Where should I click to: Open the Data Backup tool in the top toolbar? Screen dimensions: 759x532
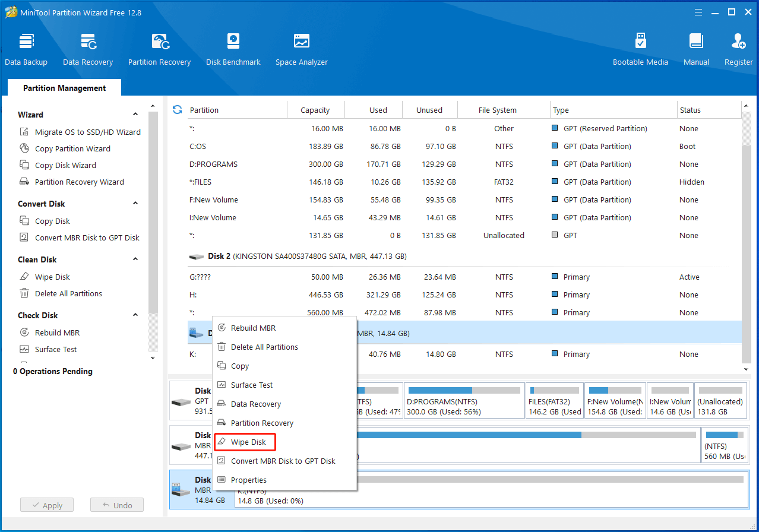point(26,49)
